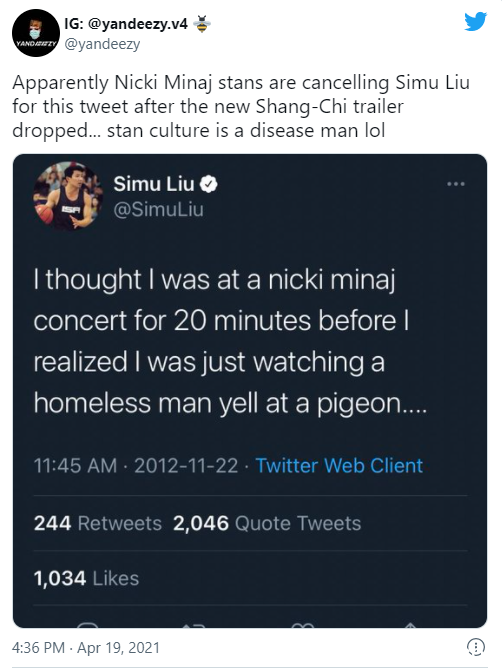502x668 pixels.
Task: Click the @SimuLiu handle
Action: pyautogui.click(x=158, y=210)
